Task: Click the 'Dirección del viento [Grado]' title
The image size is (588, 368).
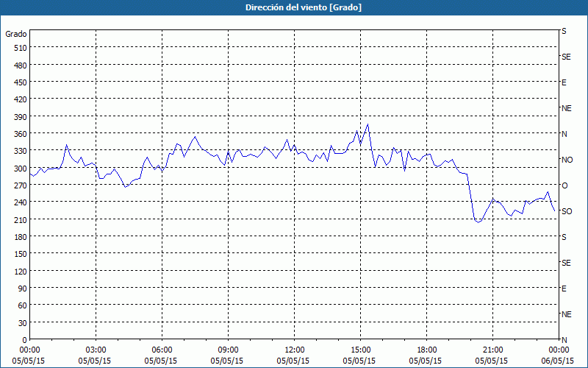Action: (304, 7)
